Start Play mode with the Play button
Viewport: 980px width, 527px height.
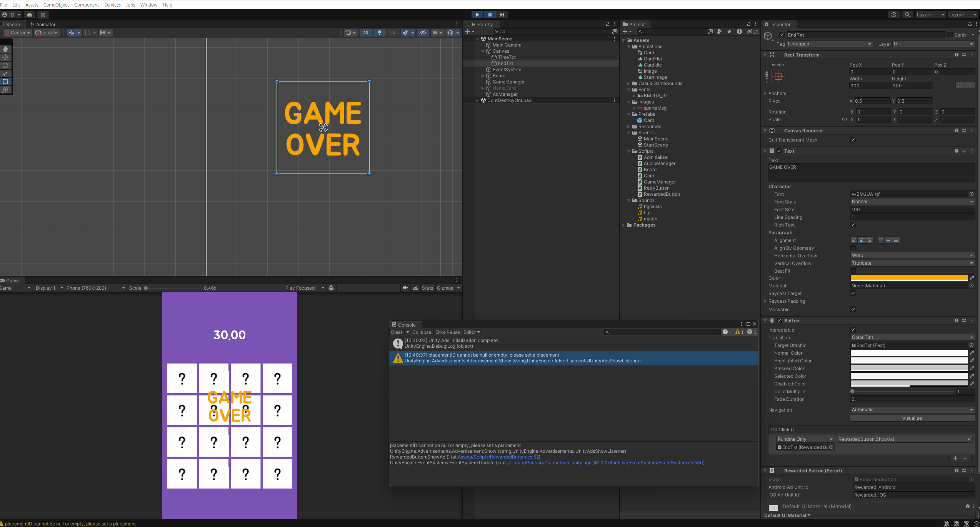477,15
